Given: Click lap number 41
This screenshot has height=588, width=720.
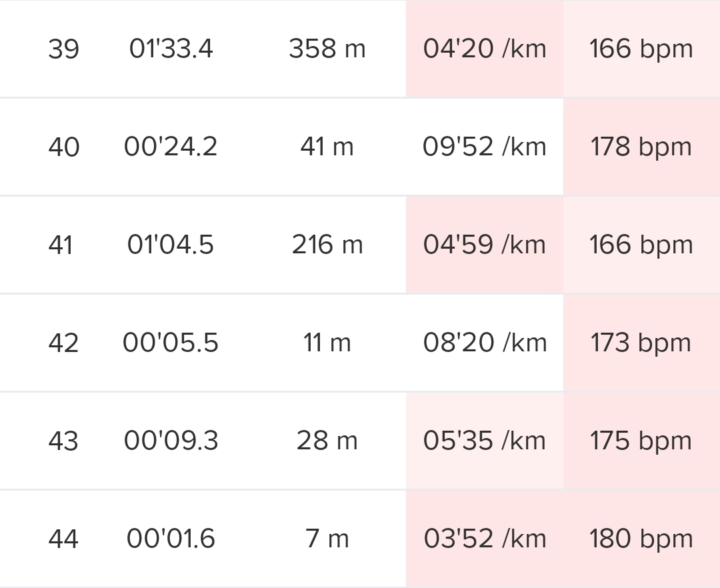Looking at the screenshot, I should [x=61, y=245].
